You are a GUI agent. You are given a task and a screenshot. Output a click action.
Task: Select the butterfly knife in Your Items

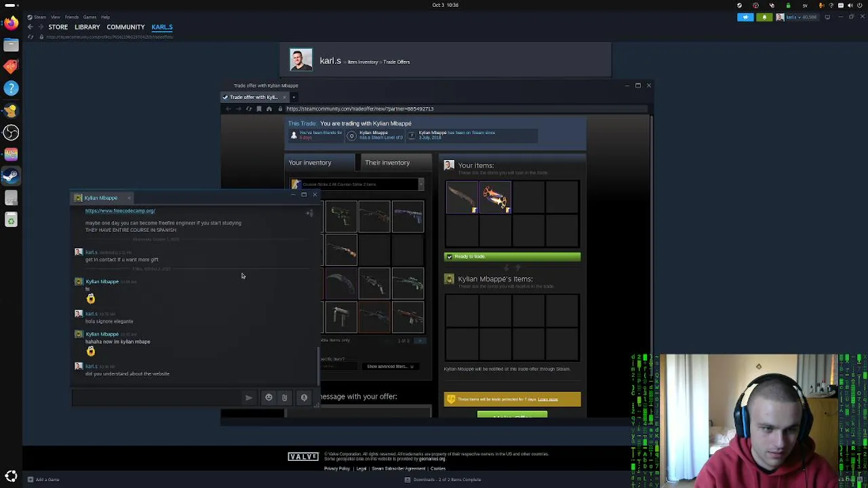(462, 197)
